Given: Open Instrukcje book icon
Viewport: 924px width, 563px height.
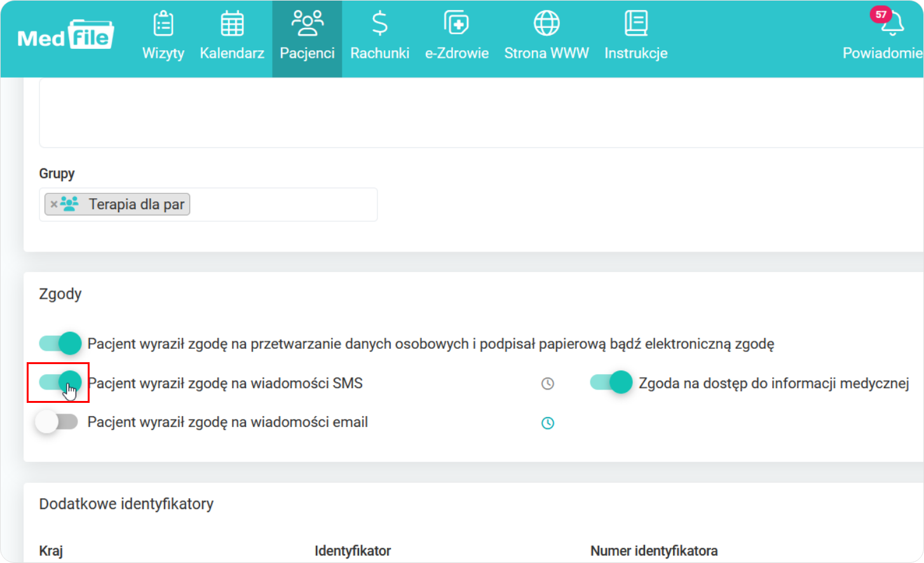Looking at the screenshot, I should 635,24.
